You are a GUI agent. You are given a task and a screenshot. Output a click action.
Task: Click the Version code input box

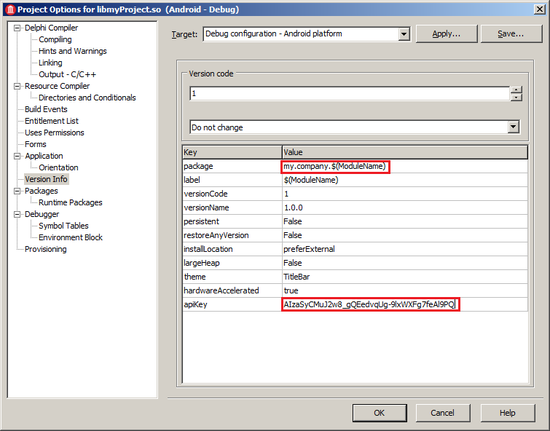point(350,94)
